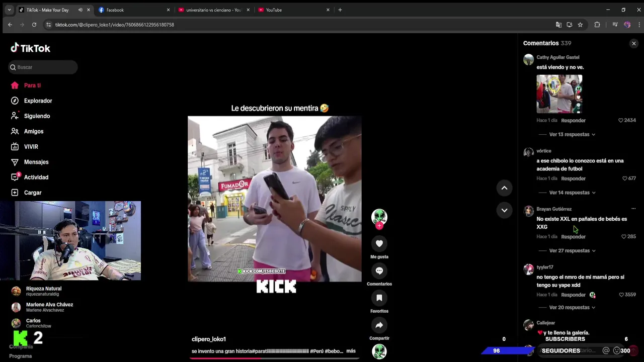Open the tab search dropdown
The width and height of the screenshot is (644, 362).
(9, 10)
